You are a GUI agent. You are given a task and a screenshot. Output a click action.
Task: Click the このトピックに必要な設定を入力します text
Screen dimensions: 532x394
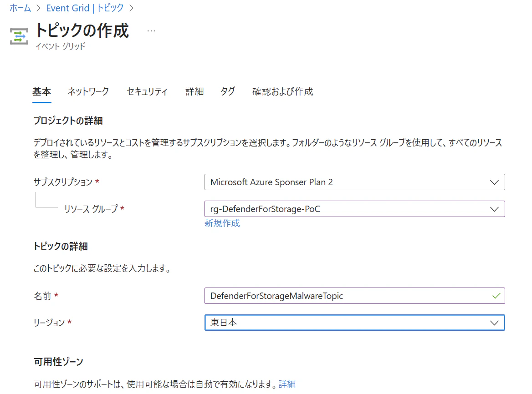(x=102, y=268)
